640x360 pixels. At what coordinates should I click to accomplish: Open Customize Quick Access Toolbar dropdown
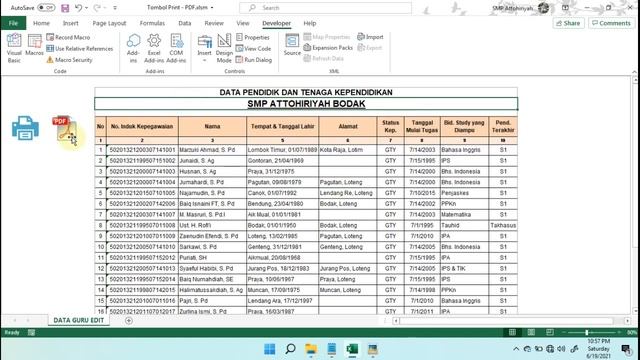tap(115, 8)
